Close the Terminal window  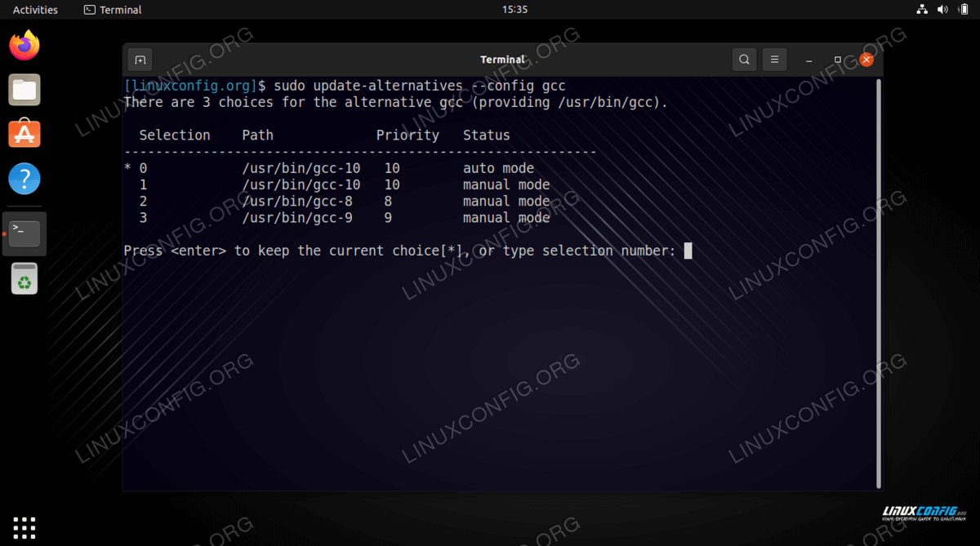866,60
